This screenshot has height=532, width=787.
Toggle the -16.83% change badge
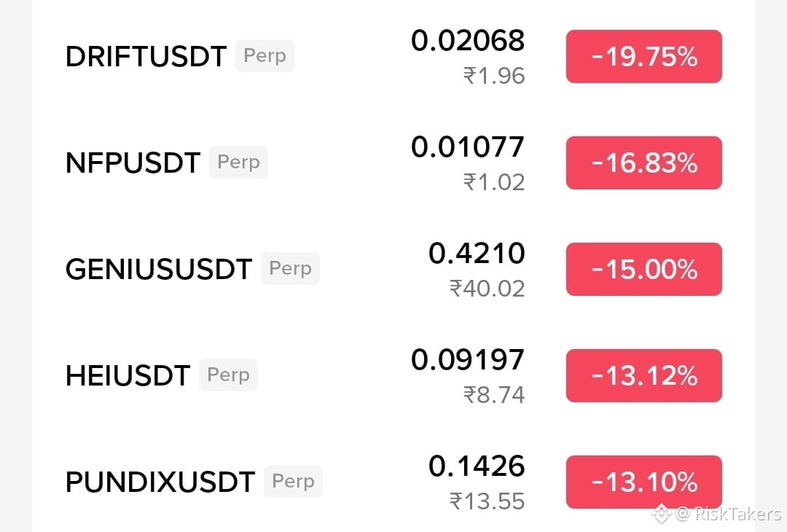click(x=644, y=163)
